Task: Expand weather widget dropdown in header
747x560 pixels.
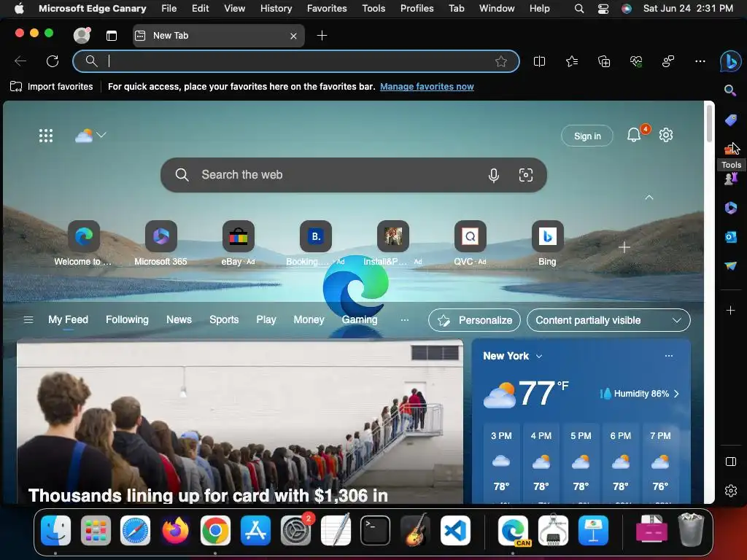Action: (x=101, y=135)
